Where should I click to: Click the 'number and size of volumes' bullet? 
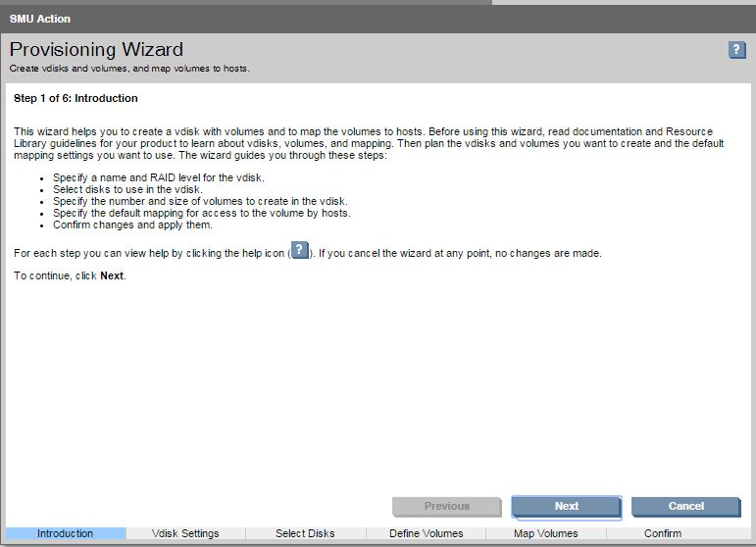pos(192,201)
